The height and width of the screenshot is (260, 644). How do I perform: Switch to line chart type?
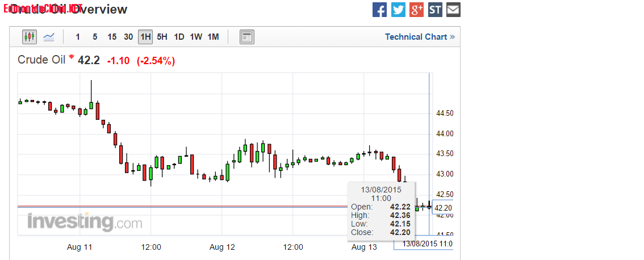tap(49, 37)
